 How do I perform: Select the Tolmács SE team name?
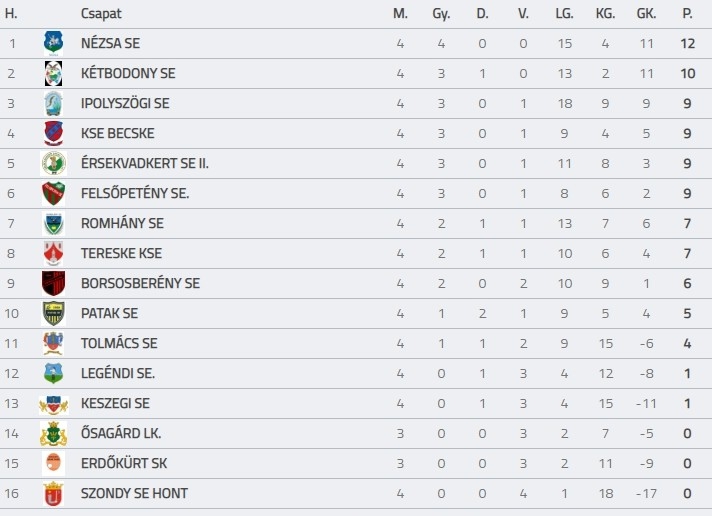point(119,343)
